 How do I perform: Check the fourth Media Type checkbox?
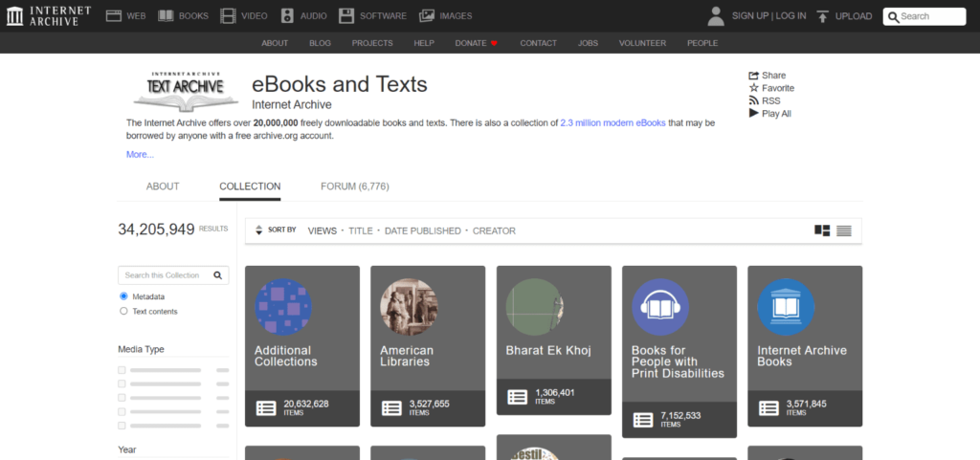tap(122, 412)
